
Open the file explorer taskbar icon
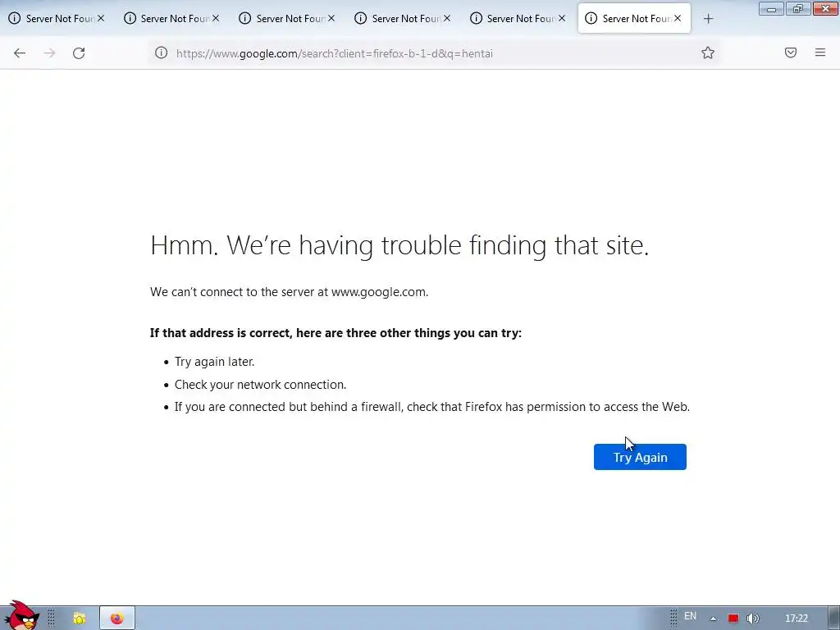(x=80, y=619)
